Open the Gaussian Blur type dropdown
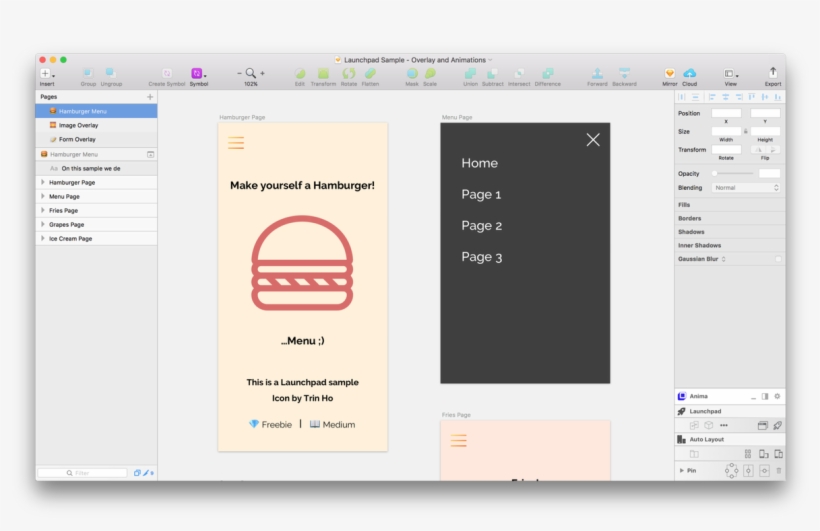This screenshot has width=820, height=531. 724,259
